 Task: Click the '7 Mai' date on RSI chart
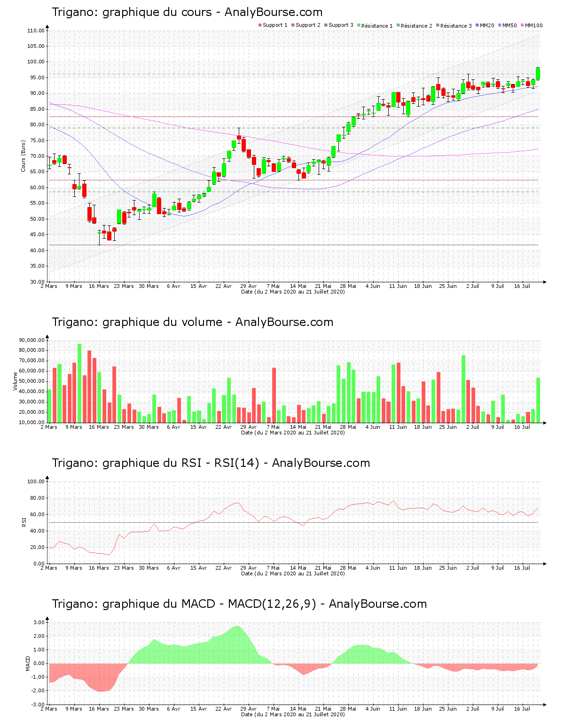click(273, 568)
